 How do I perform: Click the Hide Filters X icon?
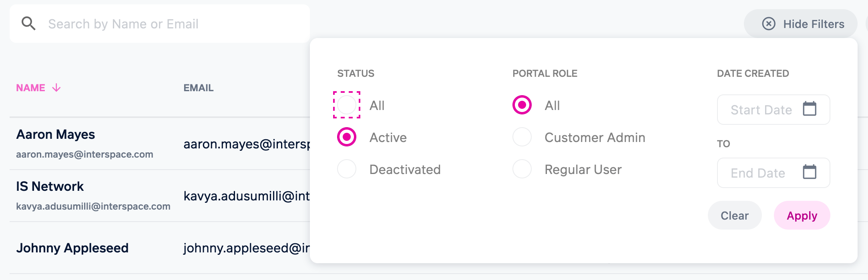click(x=768, y=24)
